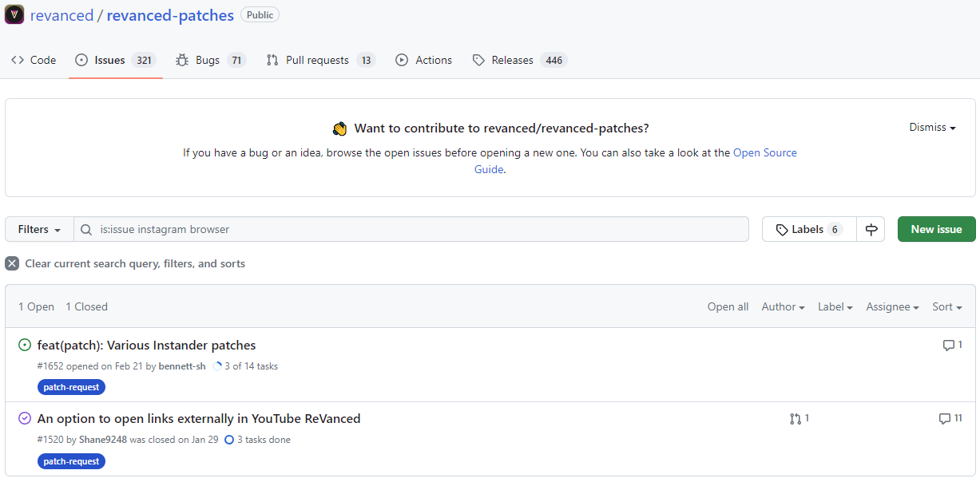Expand the Sort dropdown
Screen dimensions: 980x482
click(x=946, y=306)
